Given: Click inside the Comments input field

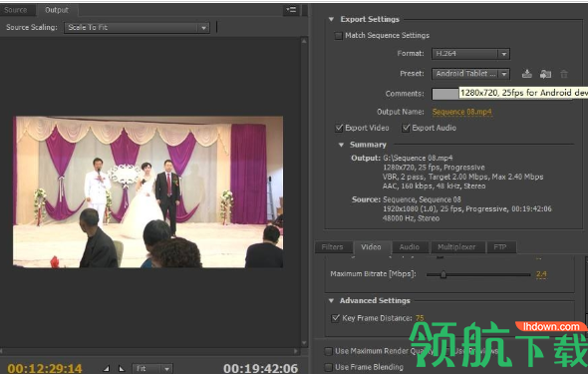Looking at the screenshot, I should pos(445,94).
